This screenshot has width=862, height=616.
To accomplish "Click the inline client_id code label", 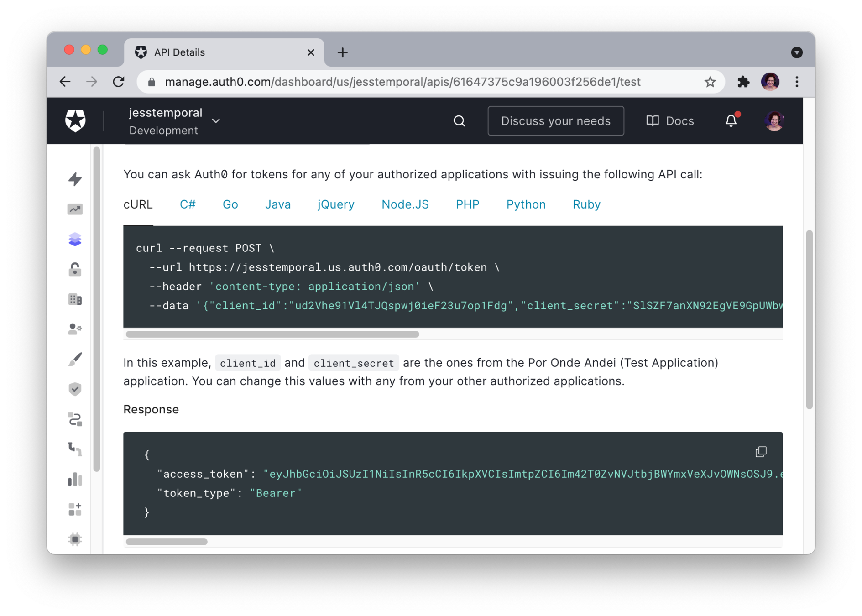I will coord(248,363).
